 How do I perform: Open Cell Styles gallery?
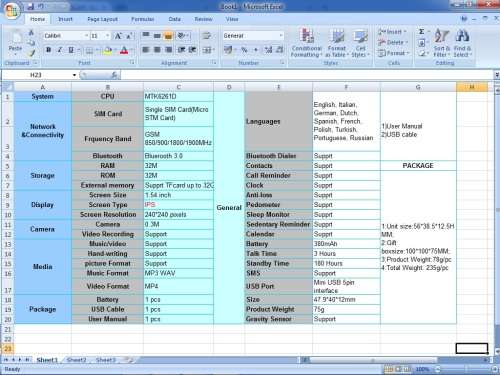click(360, 43)
